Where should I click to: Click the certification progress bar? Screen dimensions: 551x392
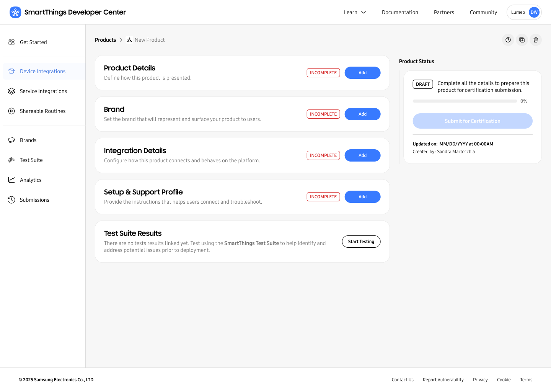click(x=465, y=101)
